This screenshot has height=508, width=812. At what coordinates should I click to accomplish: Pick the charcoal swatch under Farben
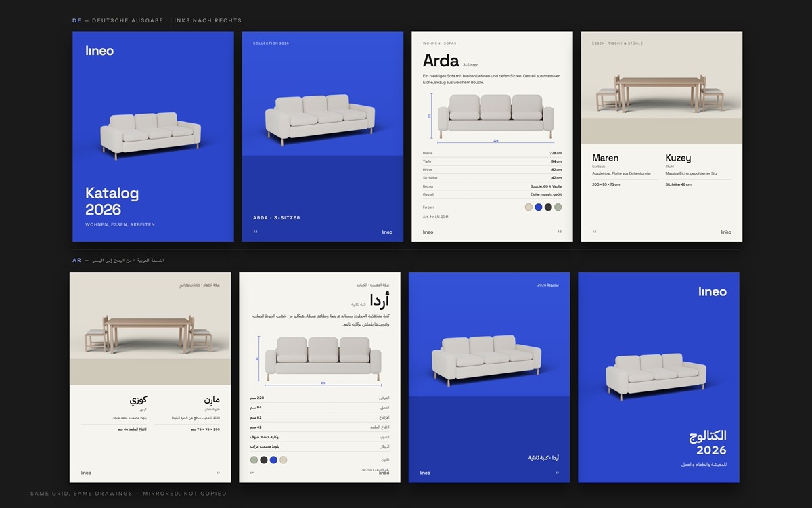tap(548, 207)
